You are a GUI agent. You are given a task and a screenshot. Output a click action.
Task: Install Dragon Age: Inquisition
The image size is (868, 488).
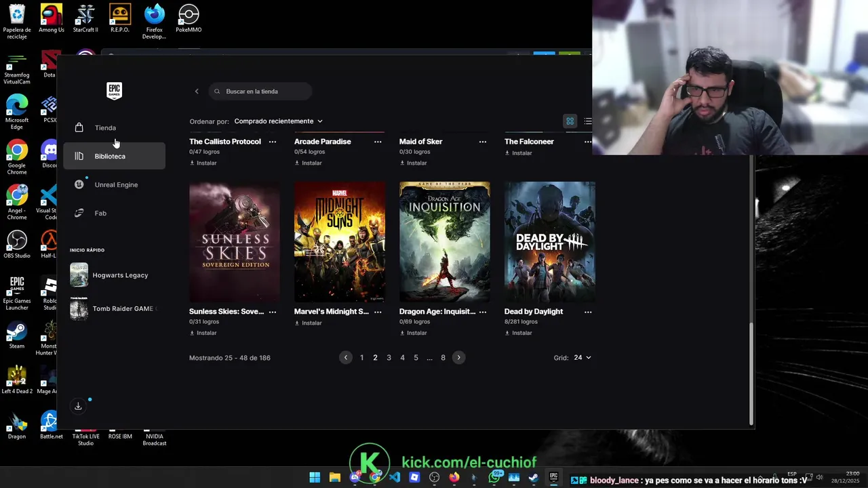coord(414,333)
